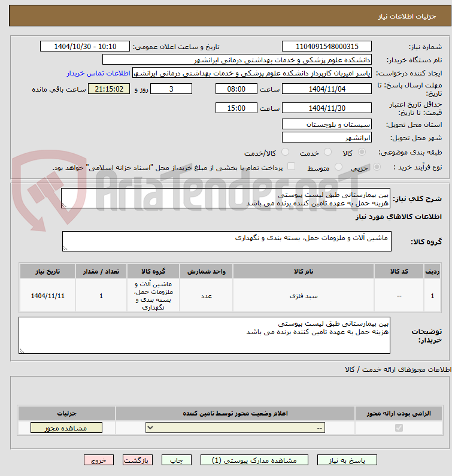Click the جزئیات column header in license table

tap(66, 414)
